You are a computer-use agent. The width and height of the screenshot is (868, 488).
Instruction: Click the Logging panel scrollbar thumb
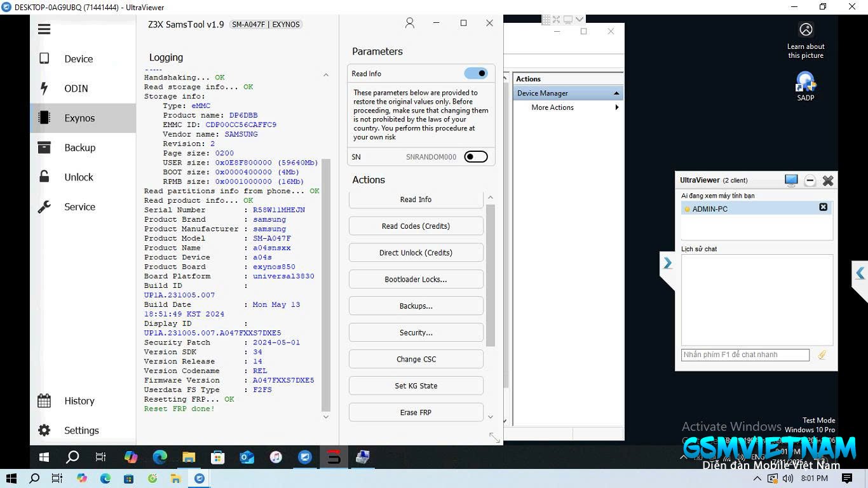[x=326, y=285]
